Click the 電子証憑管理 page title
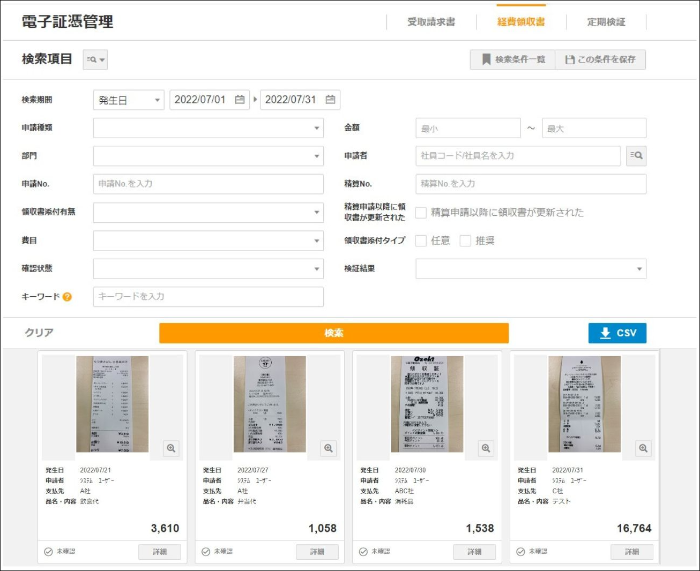Image resolution: width=700 pixels, height=571 pixels. coord(67,22)
